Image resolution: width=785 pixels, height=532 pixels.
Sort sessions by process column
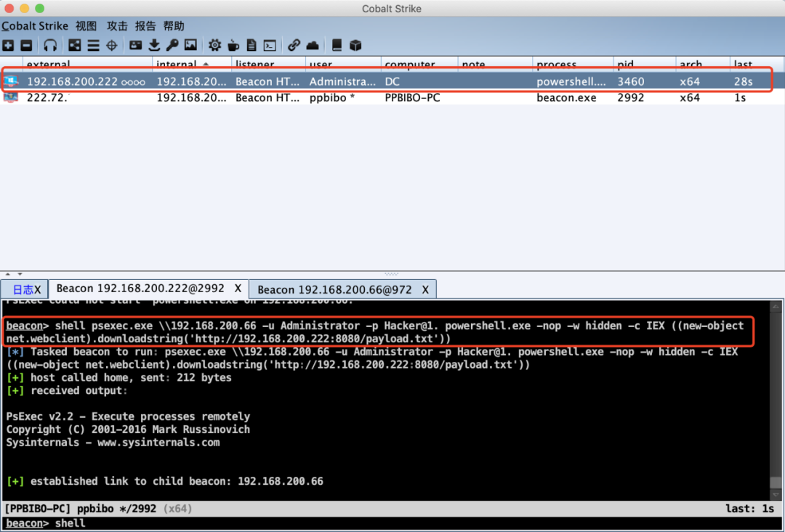tap(573, 63)
